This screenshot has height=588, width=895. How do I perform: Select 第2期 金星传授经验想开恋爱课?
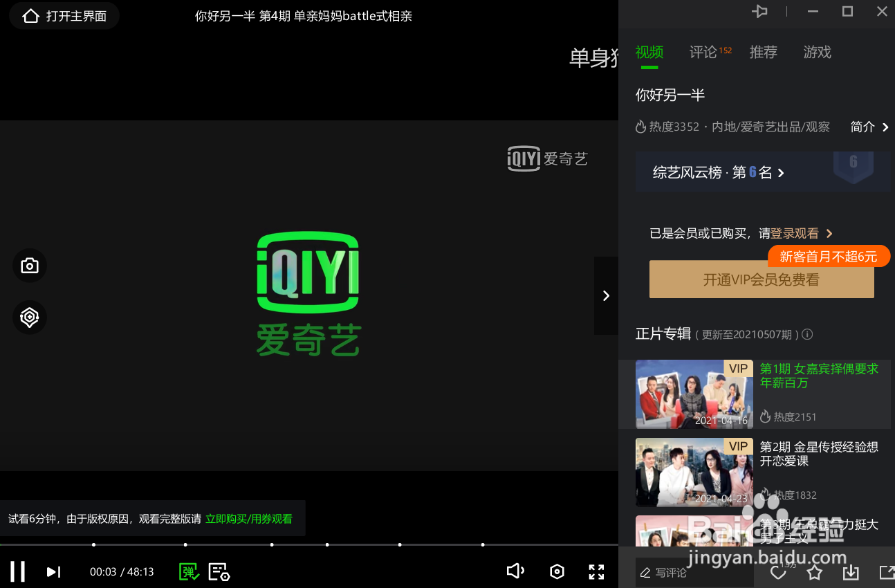tap(819, 454)
